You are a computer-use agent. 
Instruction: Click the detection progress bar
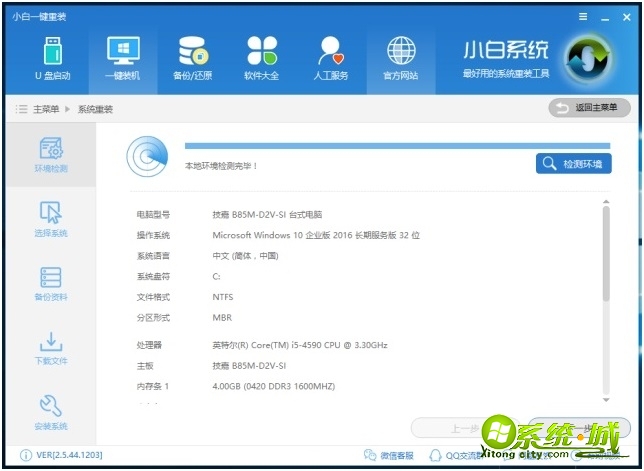(397, 146)
